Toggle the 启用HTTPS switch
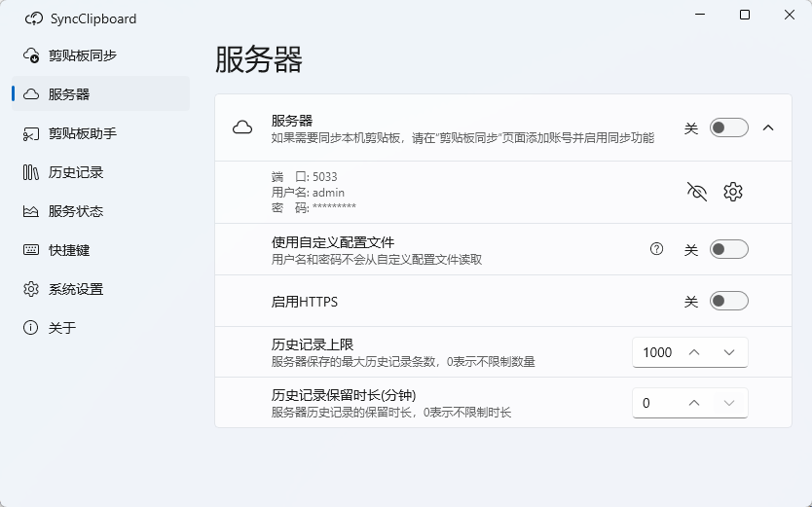Viewport: 812px width, 507px height. 728,301
